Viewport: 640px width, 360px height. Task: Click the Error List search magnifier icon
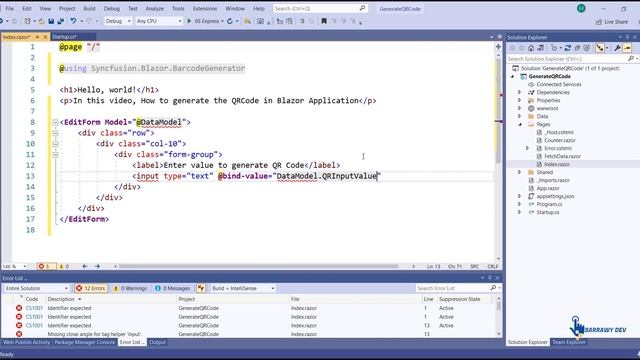pyautogui.click(x=493, y=288)
